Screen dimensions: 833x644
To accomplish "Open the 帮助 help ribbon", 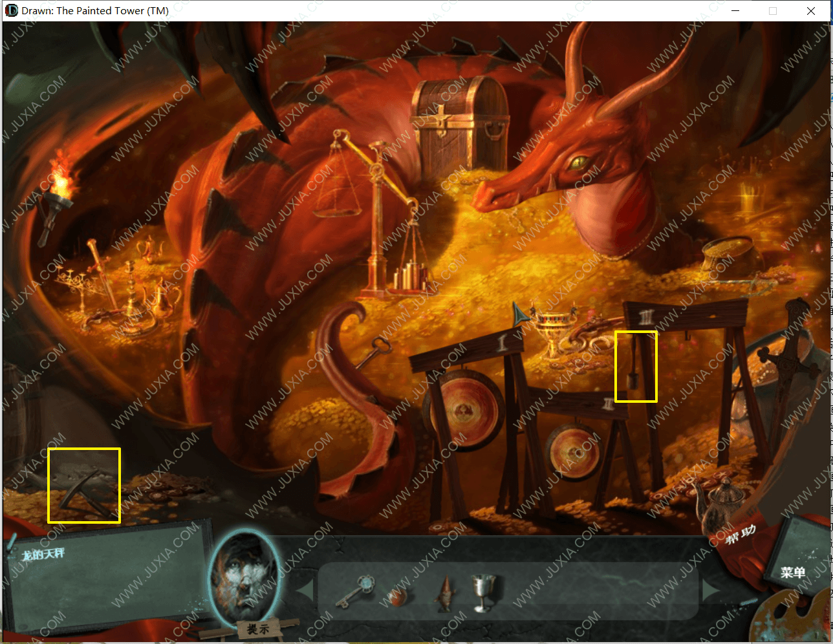I will 741,535.
